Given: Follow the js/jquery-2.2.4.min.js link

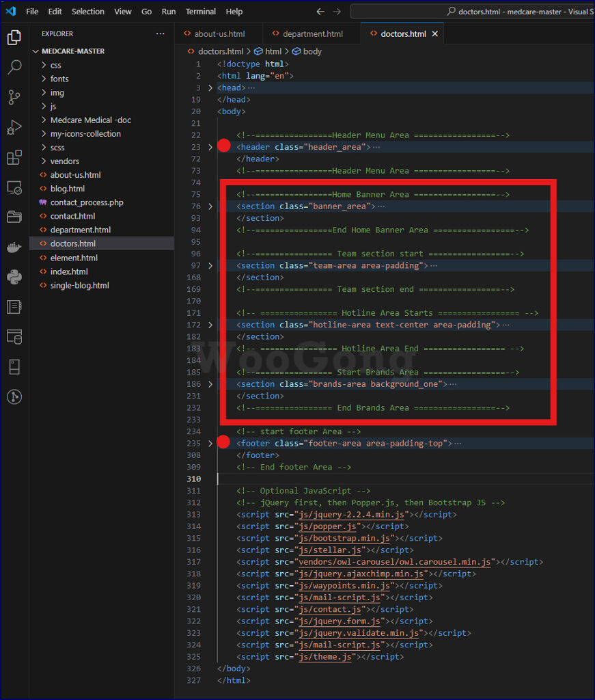Looking at the screenshot, I should point(352,515).
